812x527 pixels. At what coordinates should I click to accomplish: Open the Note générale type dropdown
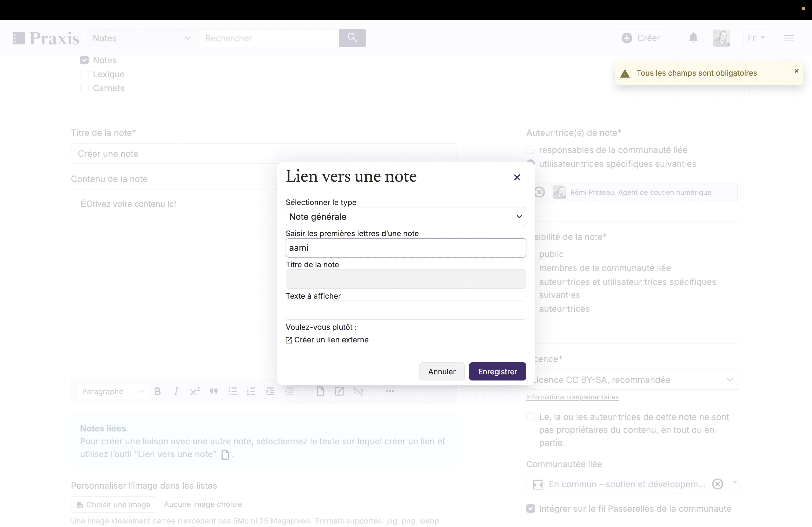click(406, 217)
